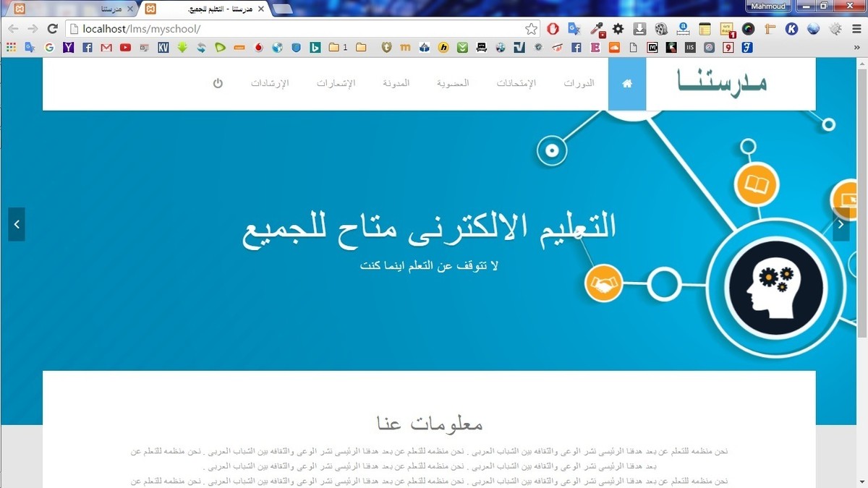Open the الإمتحانات menu item

(x=516, y=83)
